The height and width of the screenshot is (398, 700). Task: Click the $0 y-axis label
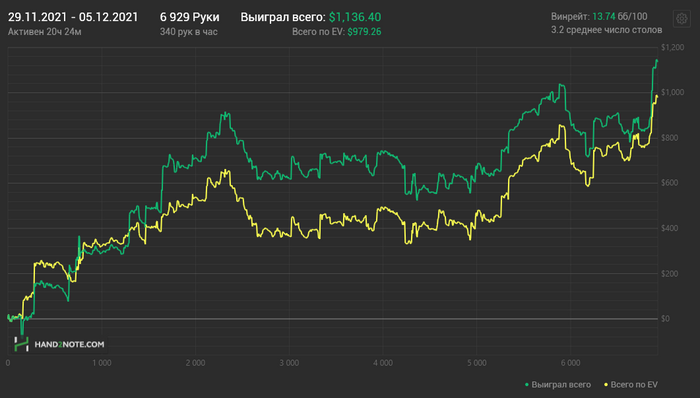point(666,319)
